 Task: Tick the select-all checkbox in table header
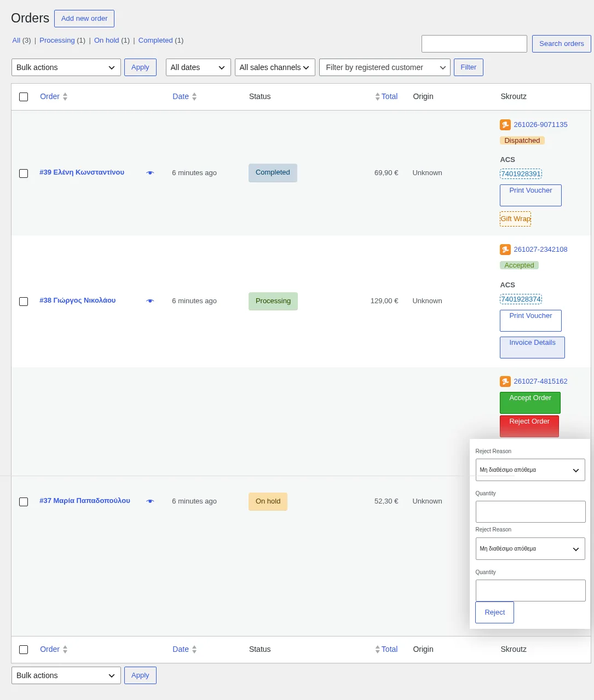(24, 97)
